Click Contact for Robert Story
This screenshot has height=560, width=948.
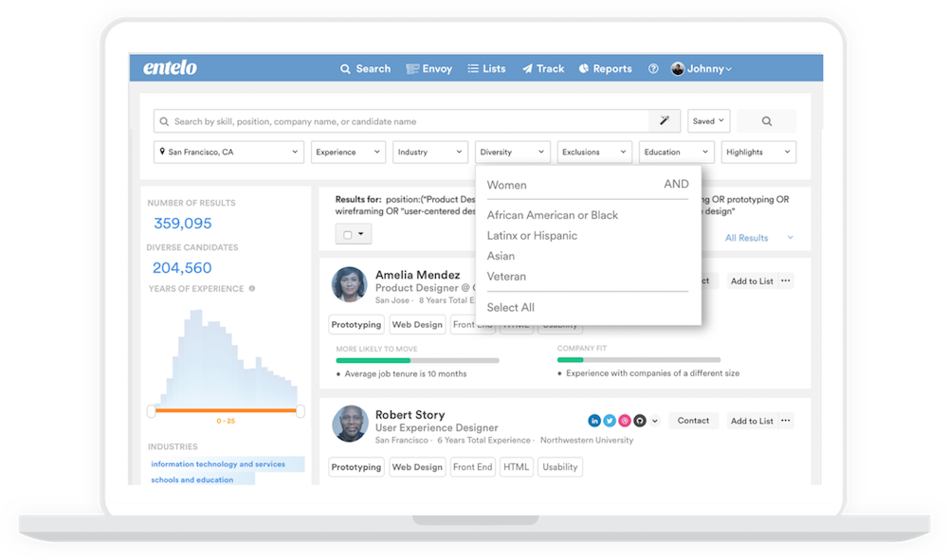(x=693, y=421)
